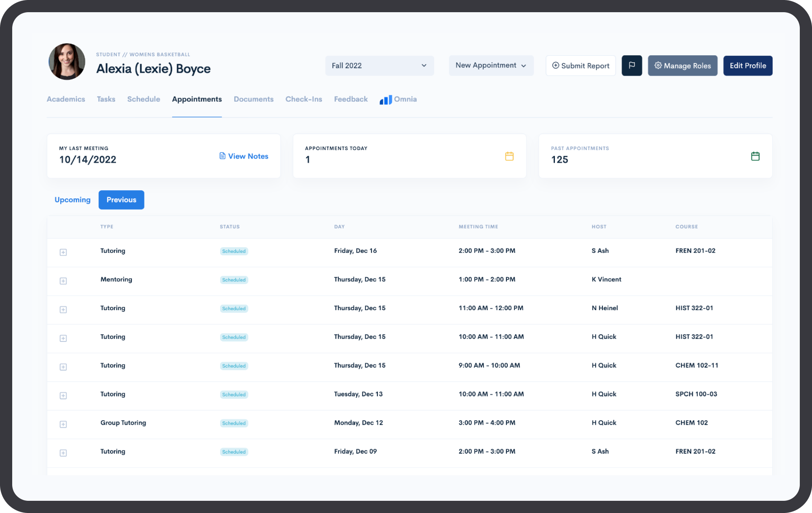Open the New Appointment dropdown

pos(491,65)
